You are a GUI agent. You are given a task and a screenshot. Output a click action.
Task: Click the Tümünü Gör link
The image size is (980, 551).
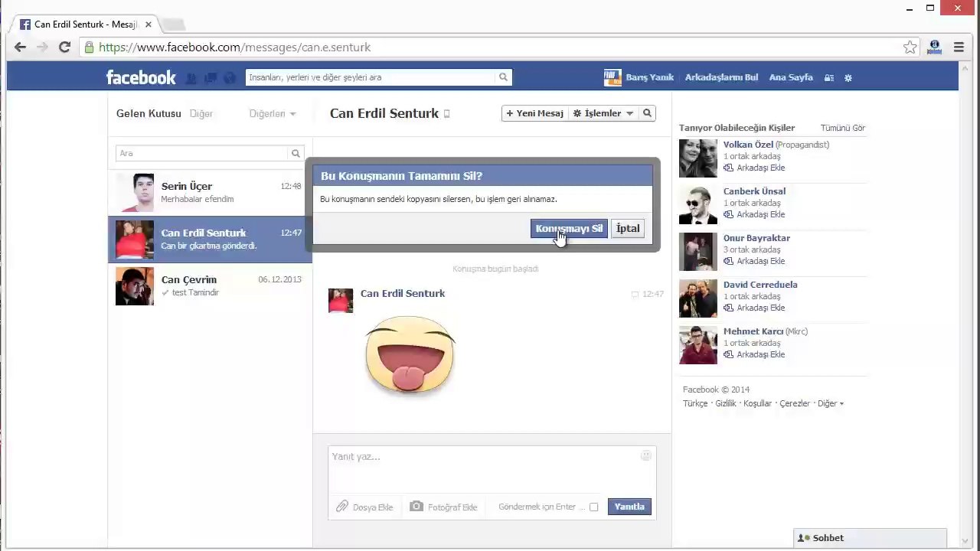pyautogui.click(x=843, y=128)
